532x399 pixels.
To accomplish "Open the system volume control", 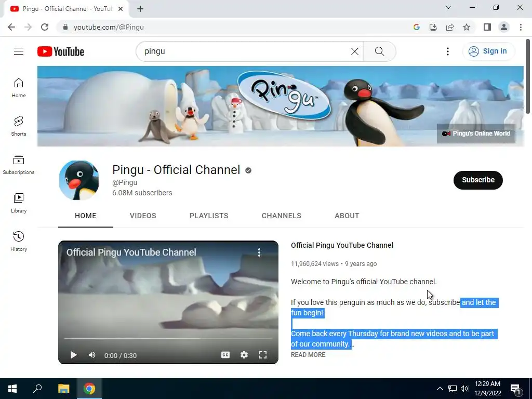I will point(464,389).
